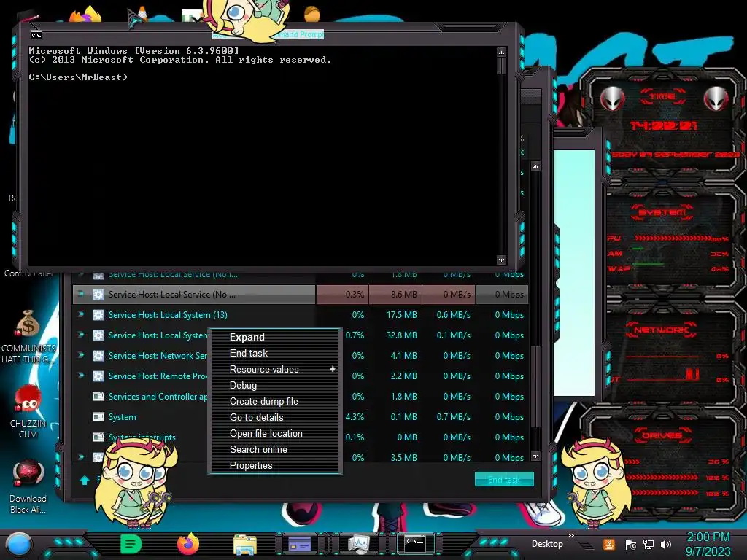Choose Create dump file
The width and height of the screenshot is (747, 560).
tap(263, 402)
